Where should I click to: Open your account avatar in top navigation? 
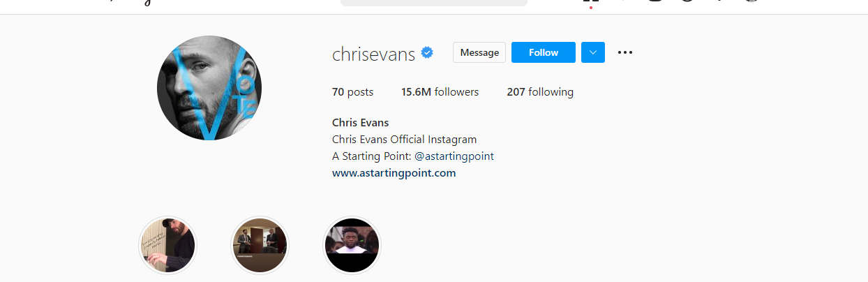[x=751, y=1]
